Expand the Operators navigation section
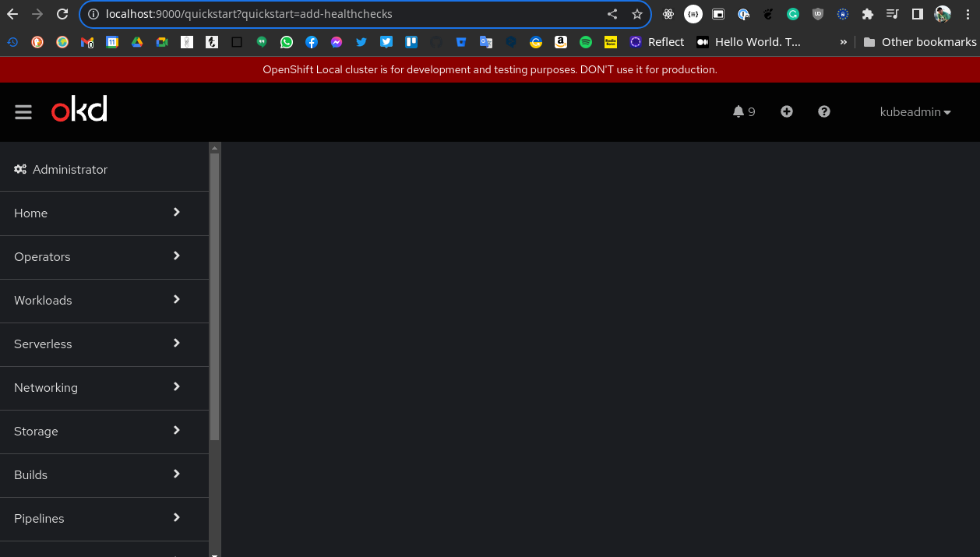This screenshot has width=980, height=557. (x=104, y=256)
